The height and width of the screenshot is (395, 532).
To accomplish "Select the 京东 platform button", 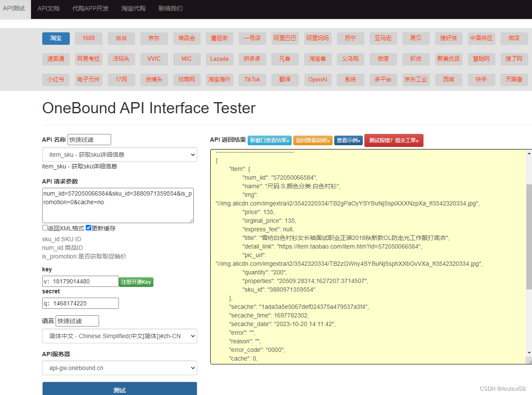I will click(154, 38).
